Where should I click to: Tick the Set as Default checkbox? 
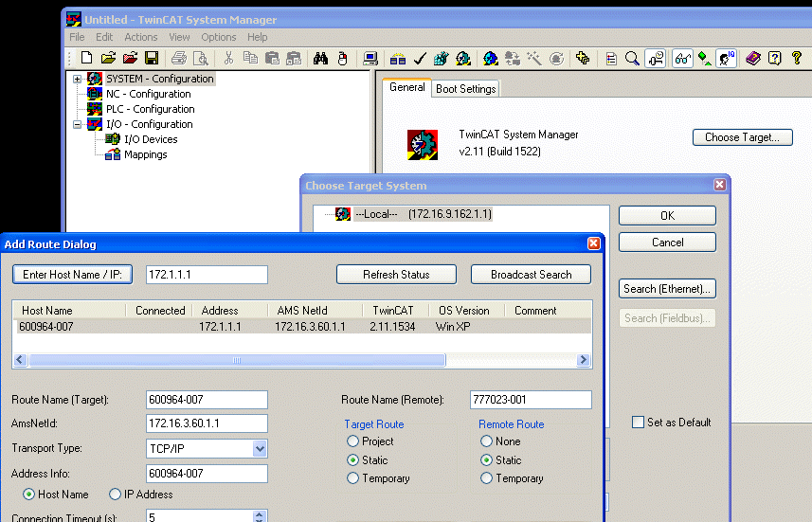(638, 423)
